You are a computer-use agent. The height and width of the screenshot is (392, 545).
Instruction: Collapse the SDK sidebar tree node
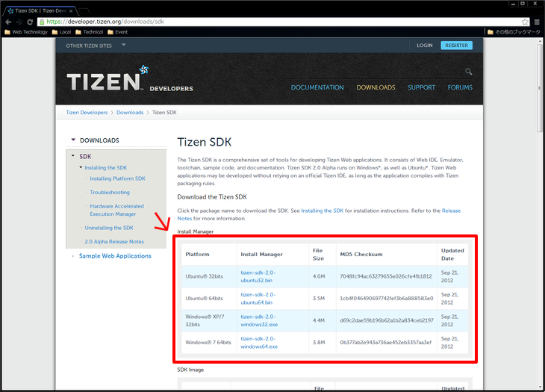(x=73, y=156)
